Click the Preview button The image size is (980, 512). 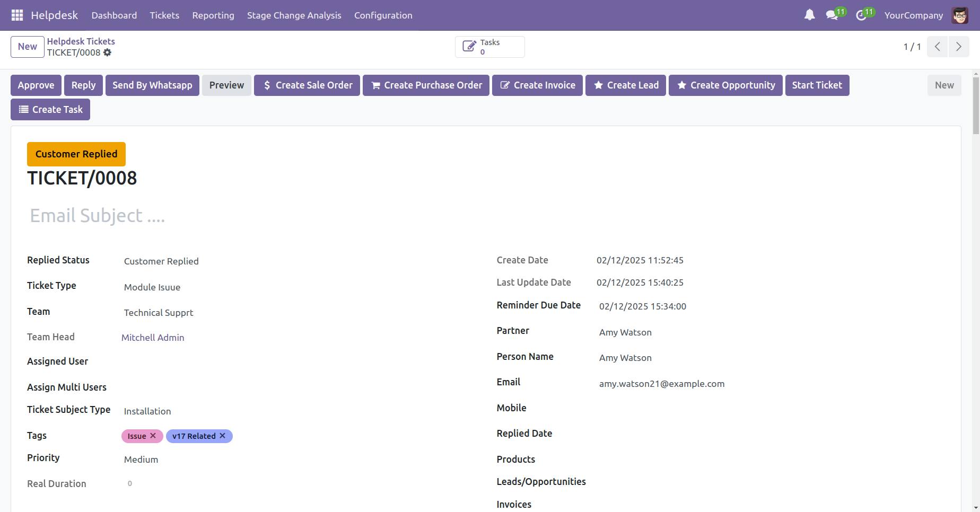pyautogui.click(x=226, y=85)
